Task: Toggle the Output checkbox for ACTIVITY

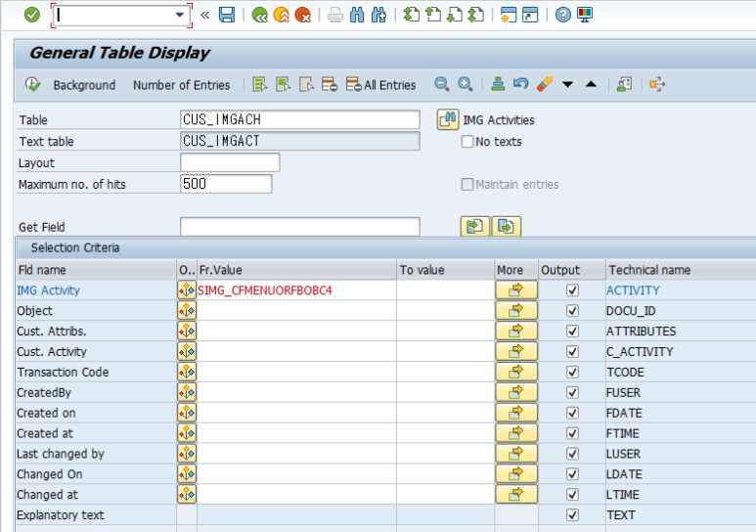Action: click(x=572, y=290)
